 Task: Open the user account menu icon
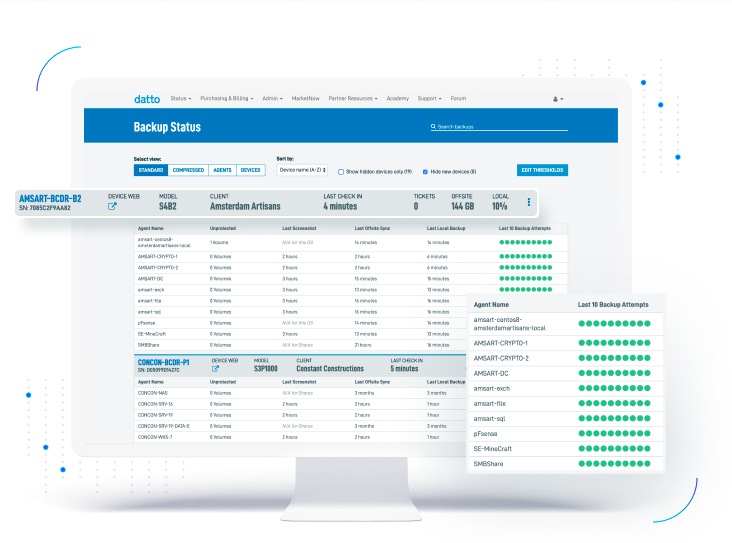tap(558, 99)
